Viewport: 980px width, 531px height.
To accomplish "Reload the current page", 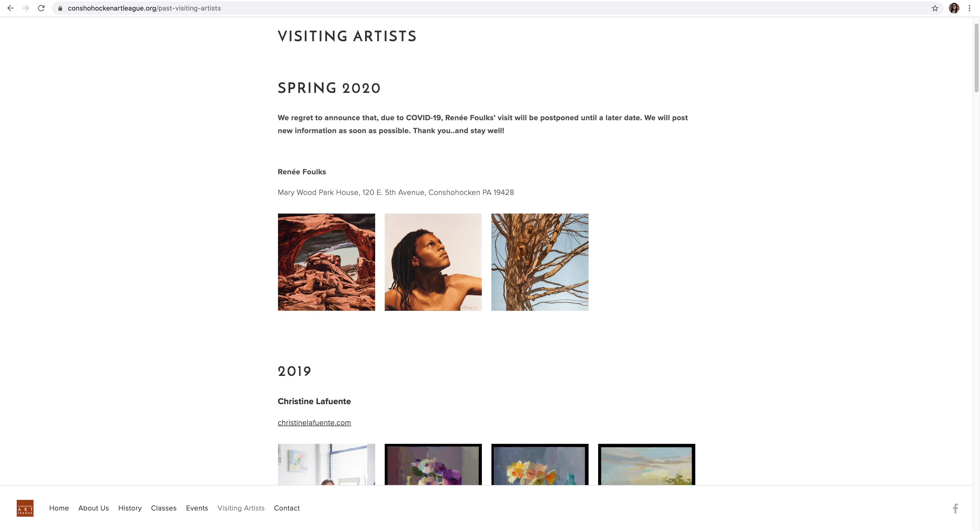I will (x=41, y=8).
